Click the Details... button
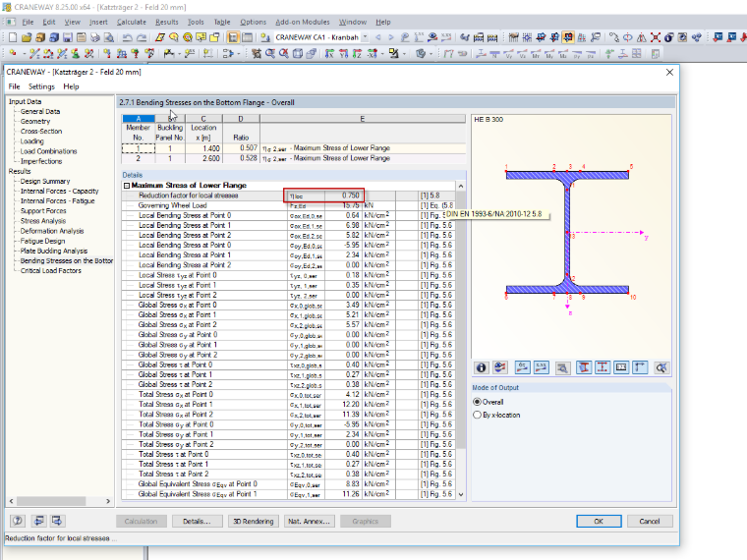Viewport: 747px width, 560px height. click(x=197, y=522)
